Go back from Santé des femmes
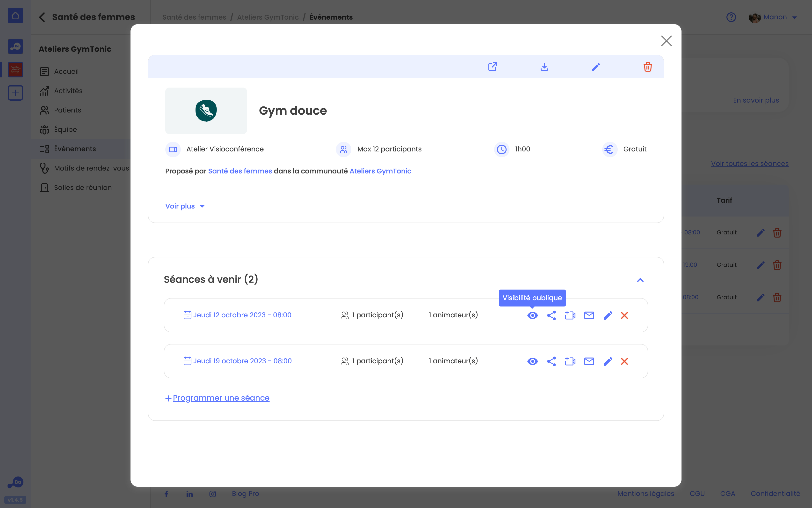The height and width of the screenshot is (508, 812). [42, 17]
